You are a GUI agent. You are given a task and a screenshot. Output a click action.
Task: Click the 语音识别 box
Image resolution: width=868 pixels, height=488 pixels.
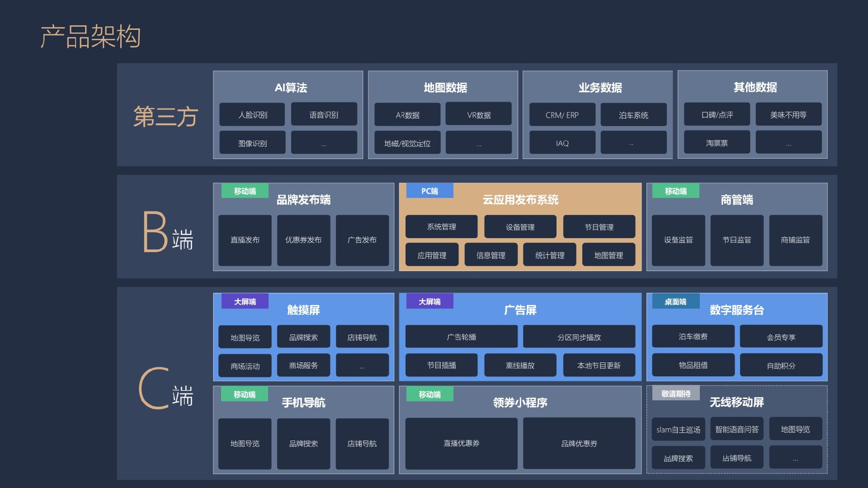point(324,115)
